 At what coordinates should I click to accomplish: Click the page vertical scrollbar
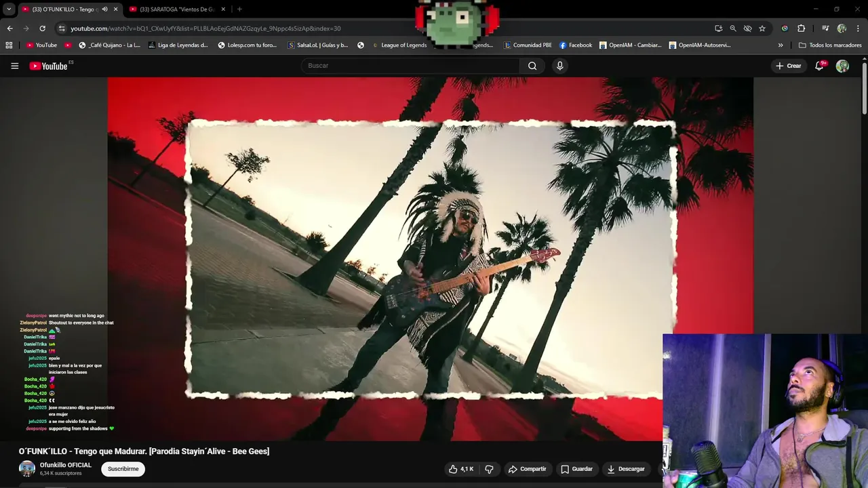click(865, 88)
